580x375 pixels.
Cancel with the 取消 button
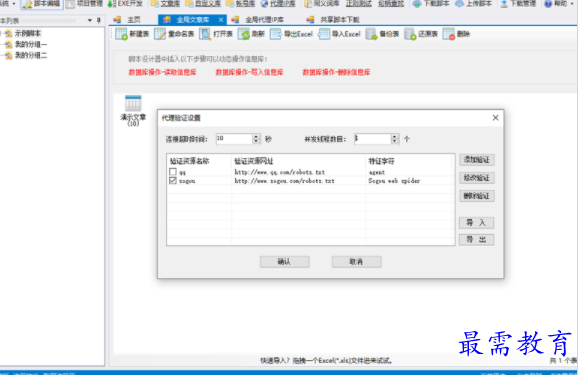click(357, 262)
